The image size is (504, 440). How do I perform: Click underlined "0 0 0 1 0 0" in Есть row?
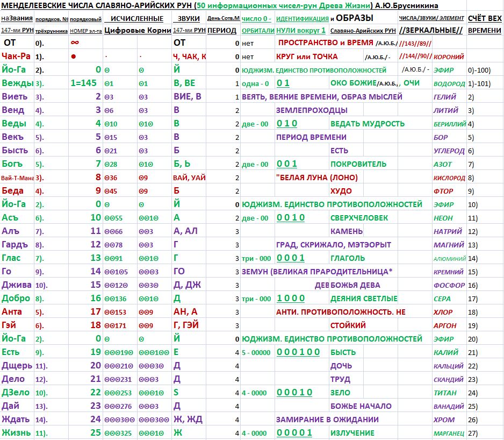pyautogui.click(x=298, y=352)
